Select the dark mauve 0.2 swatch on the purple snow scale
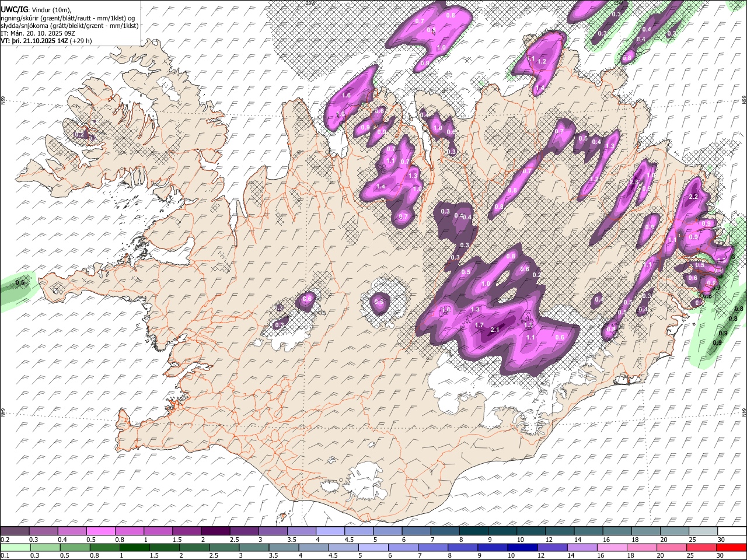 15,531
